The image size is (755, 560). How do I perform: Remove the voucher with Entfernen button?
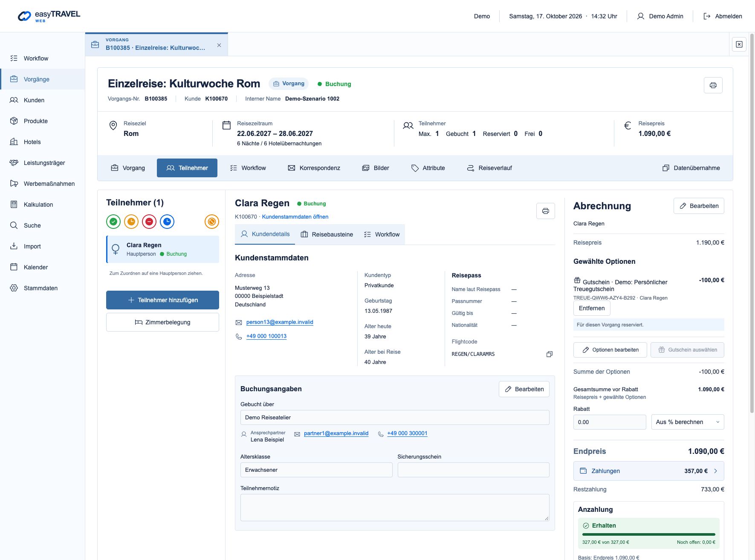pyautogui.click(x=592, y=308)
